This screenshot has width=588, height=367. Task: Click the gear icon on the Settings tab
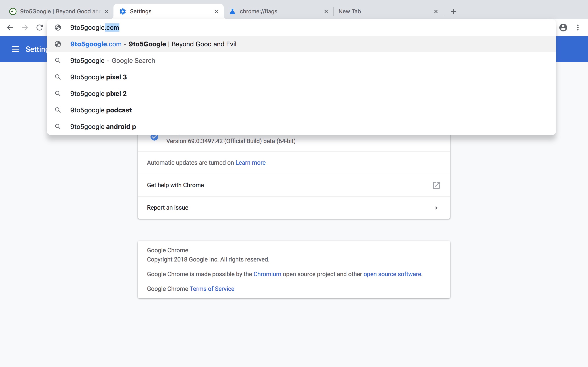123,11
